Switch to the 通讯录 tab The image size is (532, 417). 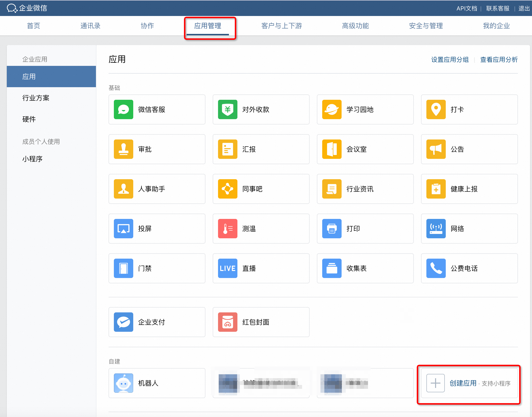(x=90, y=26)
